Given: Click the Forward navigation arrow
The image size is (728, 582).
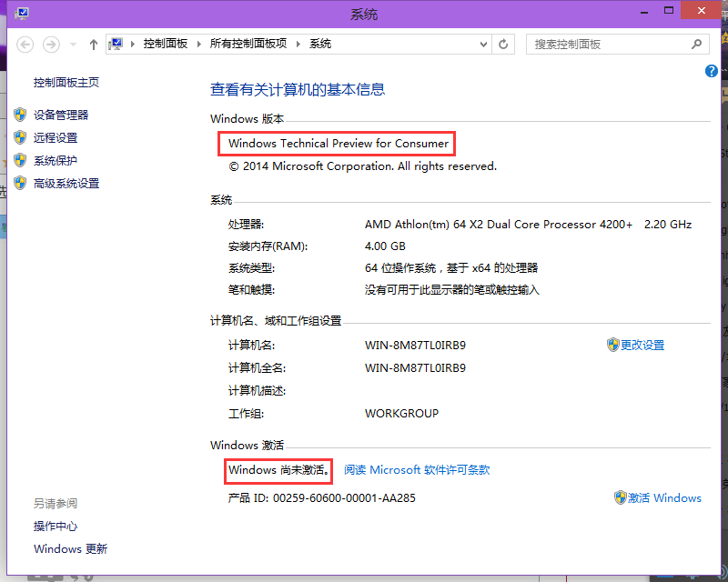Looking at the screenshot, I should coord(52,44).
